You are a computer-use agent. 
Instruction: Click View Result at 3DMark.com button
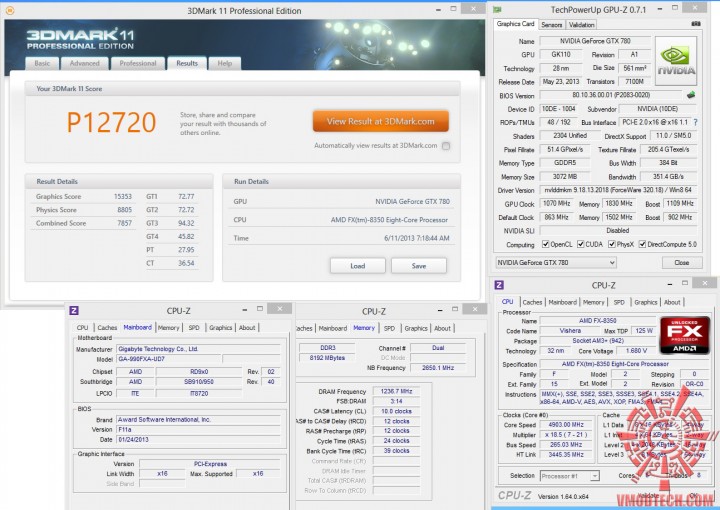tap(381, 121)
